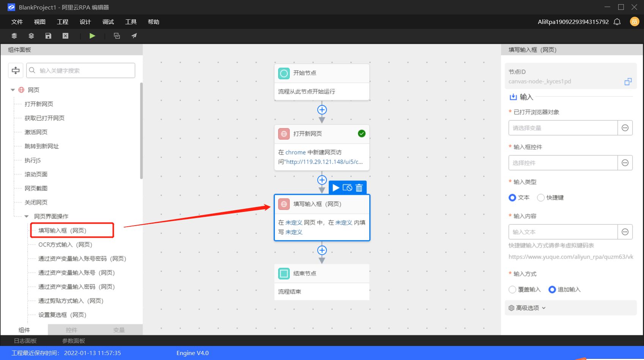The image size is (644, 360).
Task: Collapse the 网页界面操作 subcategory
Action: [x=27, y=216]
